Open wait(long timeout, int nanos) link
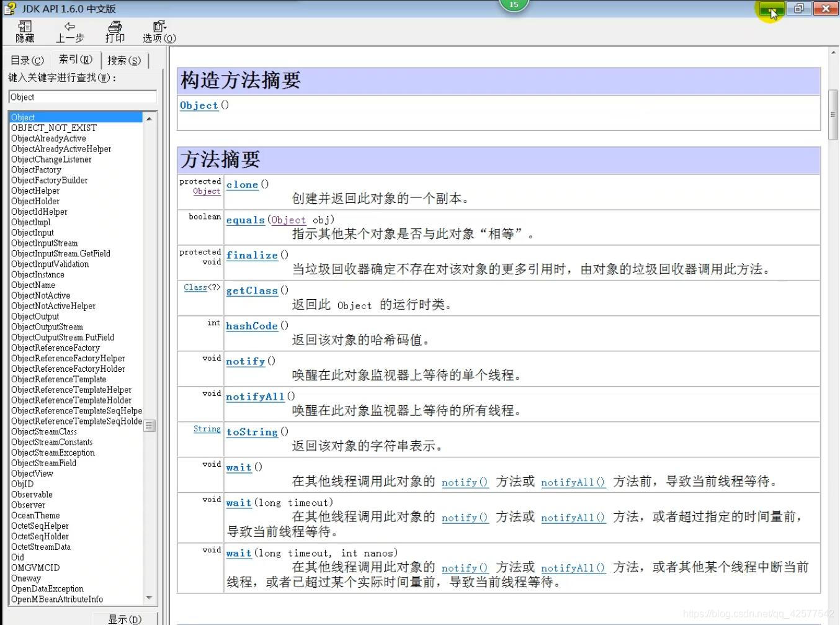 (x=239, y=553)
